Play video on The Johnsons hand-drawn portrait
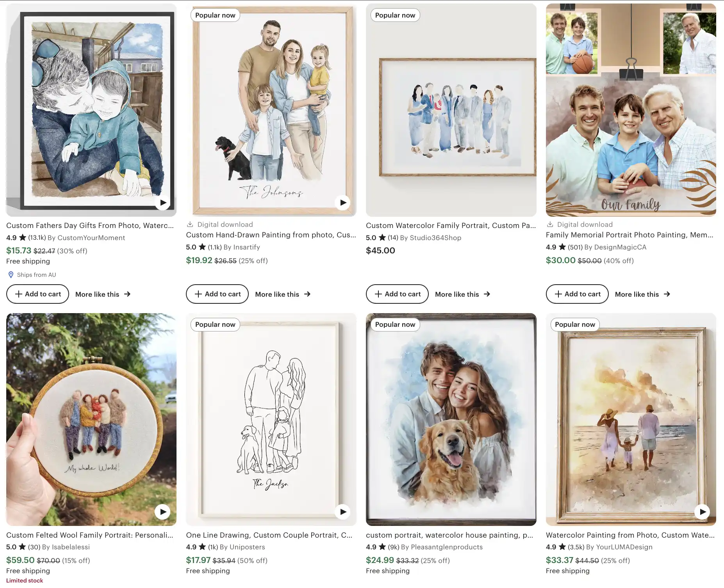 point(343,203)
